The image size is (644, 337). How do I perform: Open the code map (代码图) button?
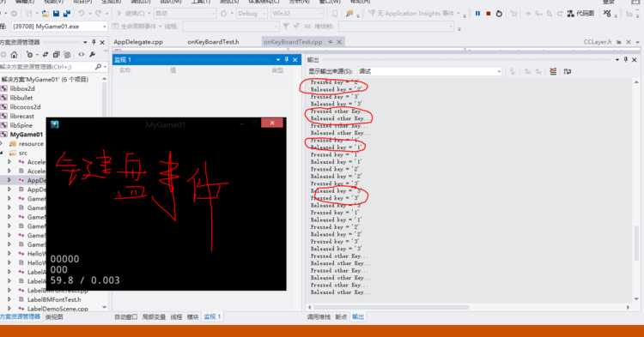(x=580, y=14)
